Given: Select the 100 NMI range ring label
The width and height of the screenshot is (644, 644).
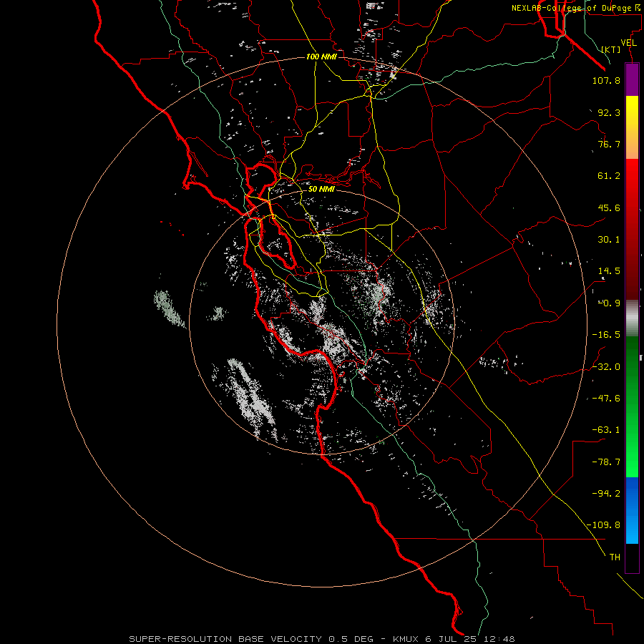Looking at the screenshot, I should 321,57.
